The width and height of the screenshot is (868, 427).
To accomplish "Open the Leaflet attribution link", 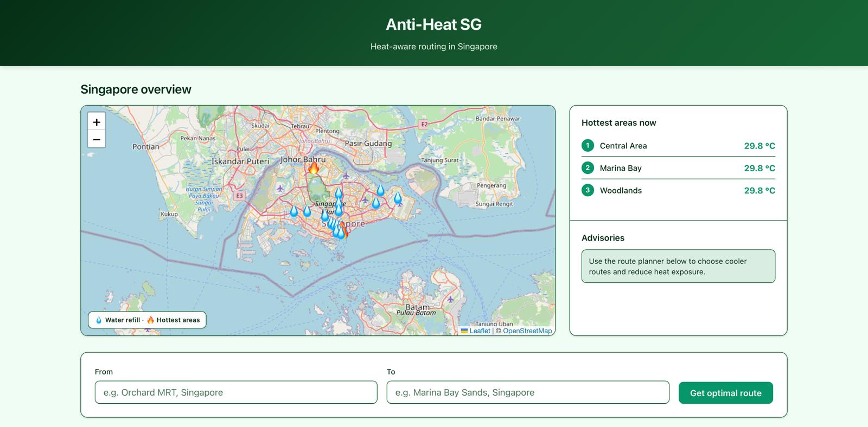I will (480, 331).
